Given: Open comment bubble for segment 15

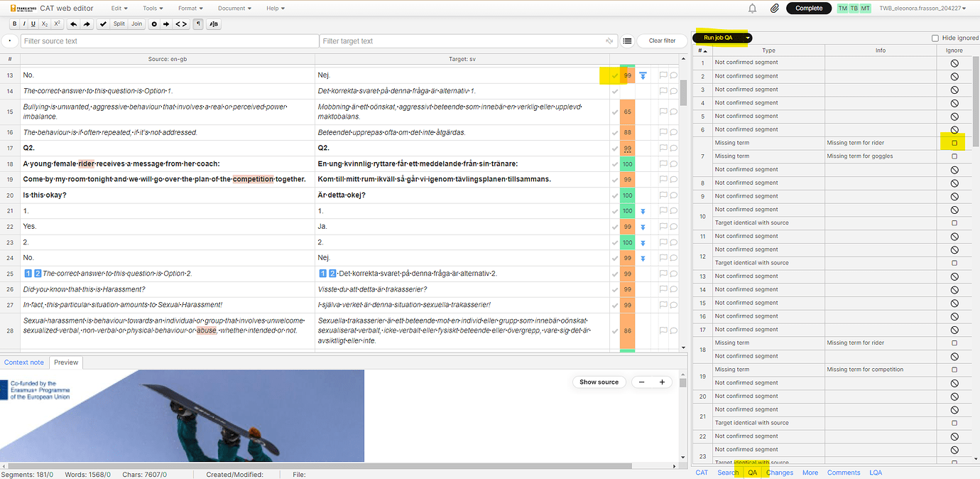Looking at the screenshot, I should point(673,112).
